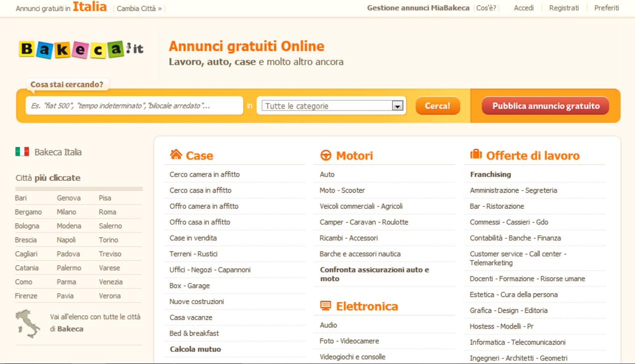The image size is (635, 364).
Task: Click Registrati in top bar
Action: point(564,8)
